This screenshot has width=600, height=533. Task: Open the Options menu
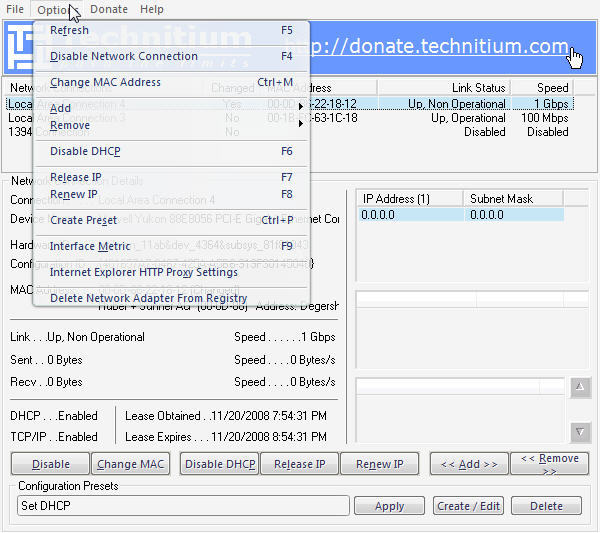coord(57,10)
